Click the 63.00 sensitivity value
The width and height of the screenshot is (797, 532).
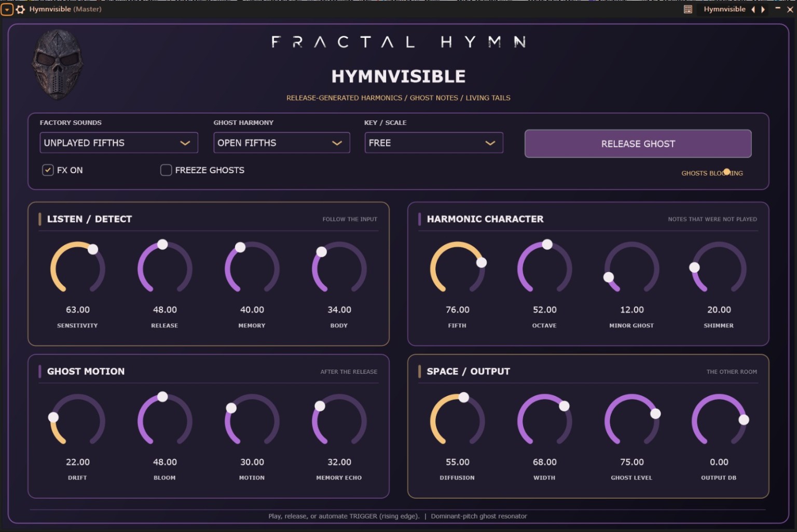[78, 310]
